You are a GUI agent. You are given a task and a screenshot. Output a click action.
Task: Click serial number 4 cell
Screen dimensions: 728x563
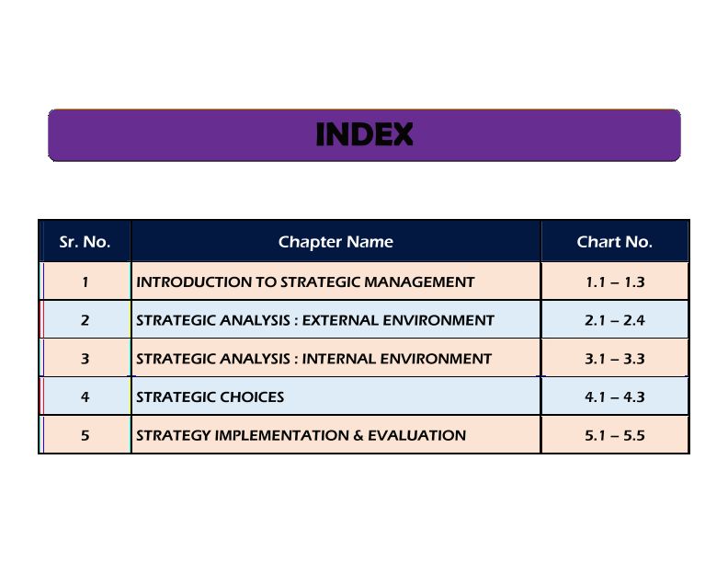coord(85,397)
